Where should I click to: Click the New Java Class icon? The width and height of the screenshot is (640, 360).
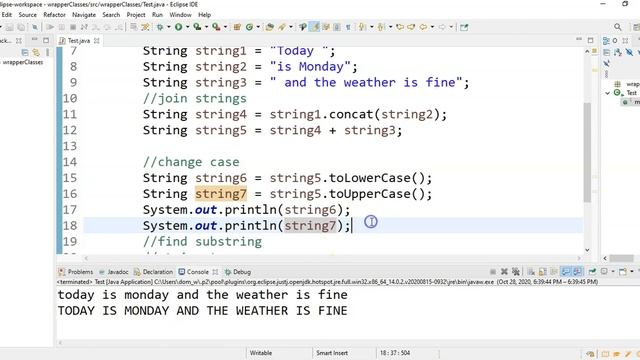(x=249, y=27)
